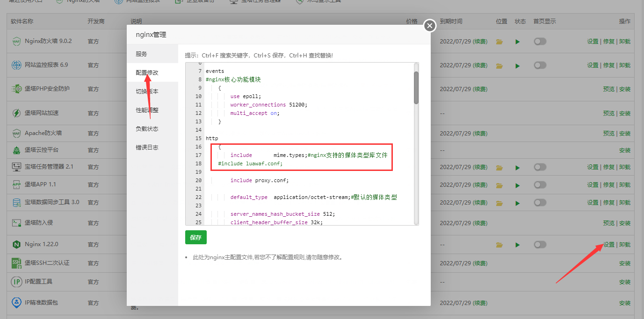
Task: Click 卸载 link for Nginx防火墙 9.0.2
Action: pos(625,42)
